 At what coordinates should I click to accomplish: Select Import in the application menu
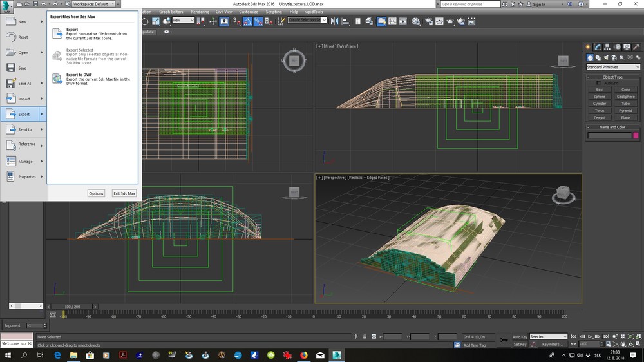pos(24,99)
